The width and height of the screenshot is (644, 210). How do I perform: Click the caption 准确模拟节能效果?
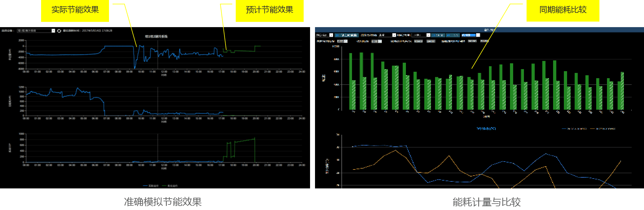(163, 202)
